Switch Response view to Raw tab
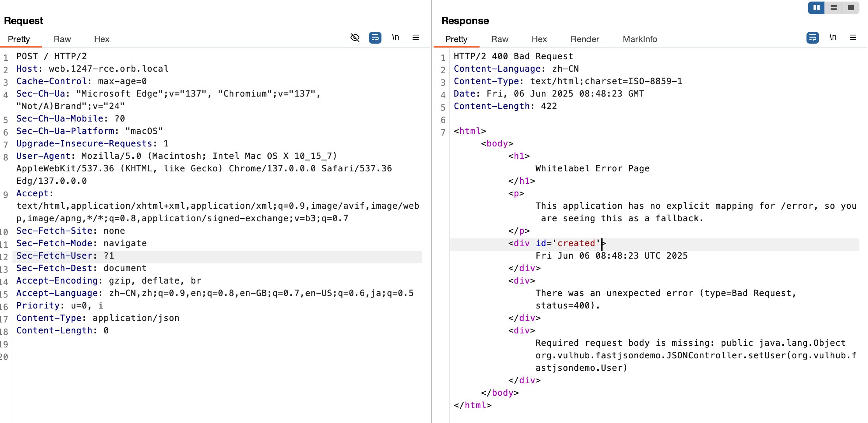This screenshot has width=868, height=423. point(500,39)
